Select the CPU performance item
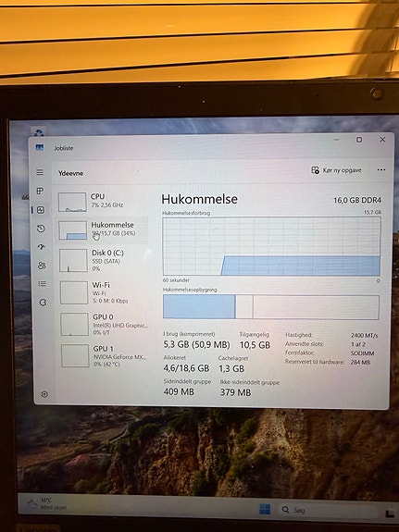 coord(102,202)
